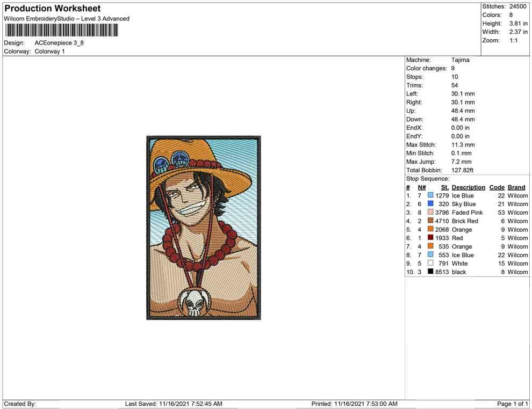
Task: Click the Code column header
Action: coord(497,187)
